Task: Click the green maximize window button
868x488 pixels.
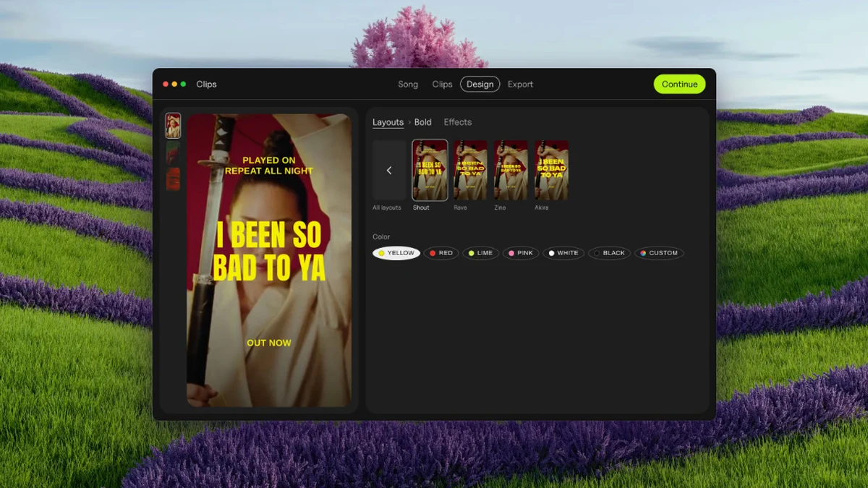Action: click(x=183, y=85)
